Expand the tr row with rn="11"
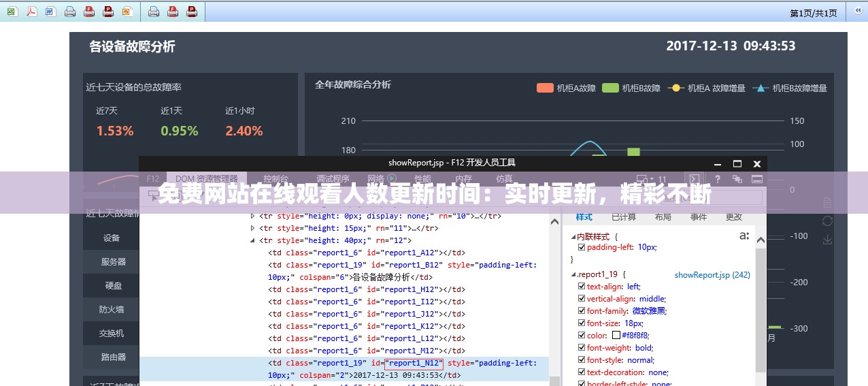The image size is (868, 386). click(x=254, y=229)
